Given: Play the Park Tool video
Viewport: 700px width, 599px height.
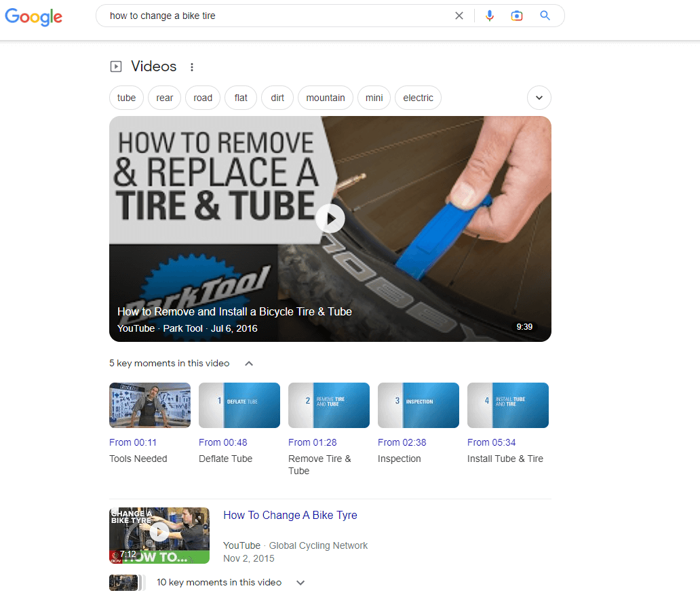Looking at the screenshot, I should tap(330, 218).
